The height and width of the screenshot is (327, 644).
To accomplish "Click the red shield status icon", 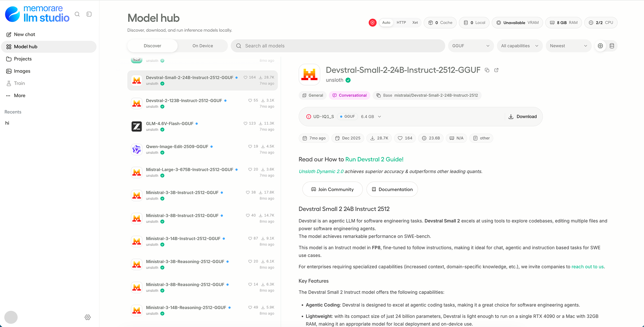I will [x=372, y=23].
